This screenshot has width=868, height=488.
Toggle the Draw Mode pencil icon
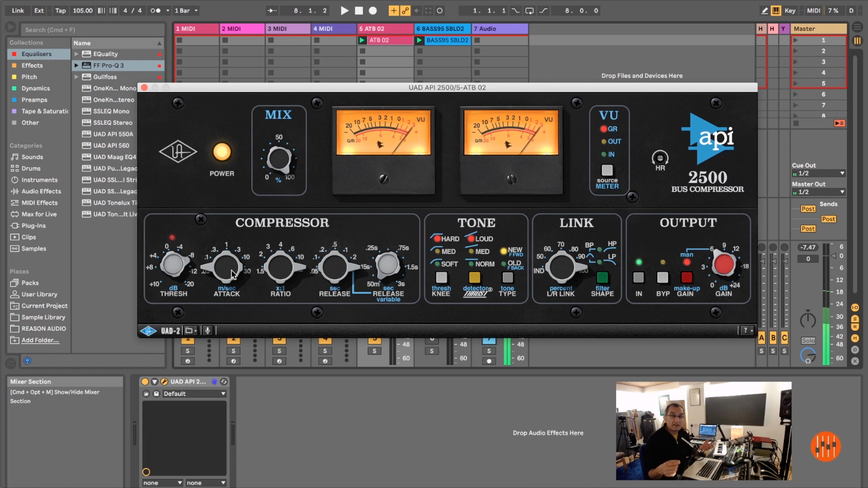[x=764, y=10]
